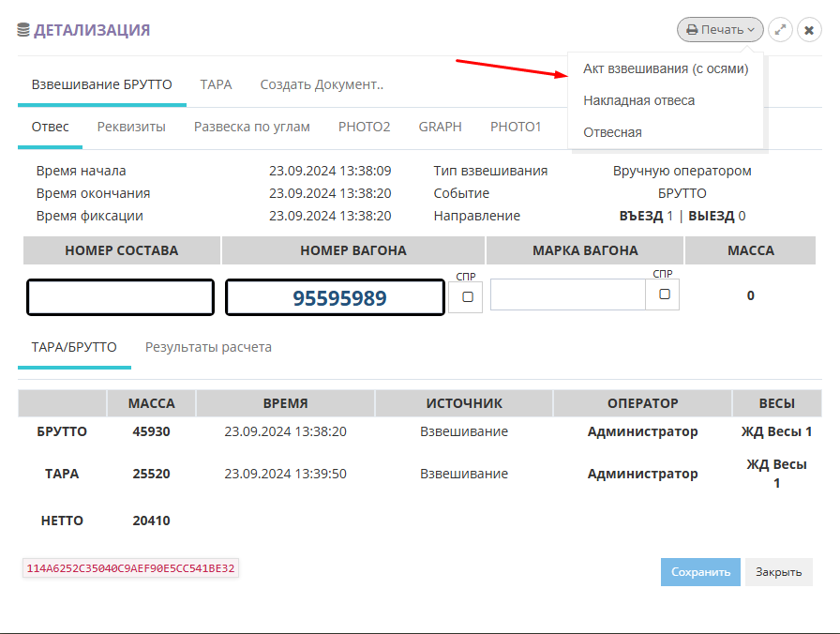Show the GRAPH tab
Viewport: 840px width, 634px height.
tap(440, 127)
